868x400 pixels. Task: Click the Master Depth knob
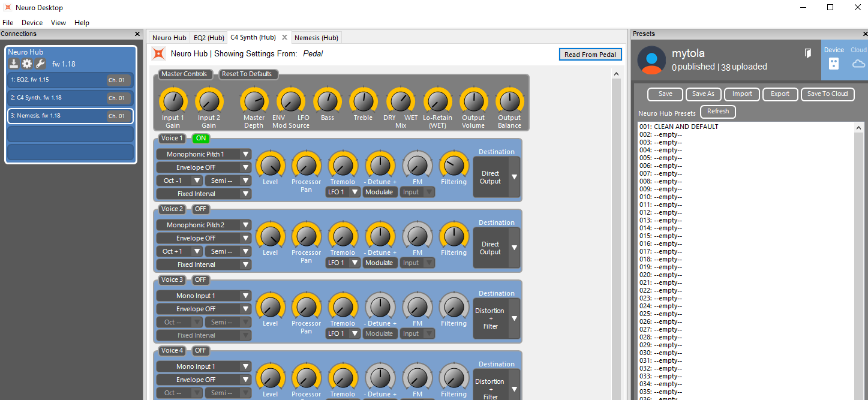(254, 101)
